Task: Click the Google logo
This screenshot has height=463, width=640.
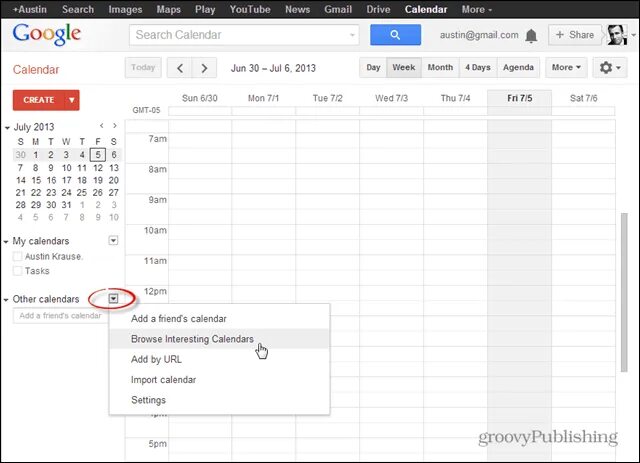Action: [47, 34]
